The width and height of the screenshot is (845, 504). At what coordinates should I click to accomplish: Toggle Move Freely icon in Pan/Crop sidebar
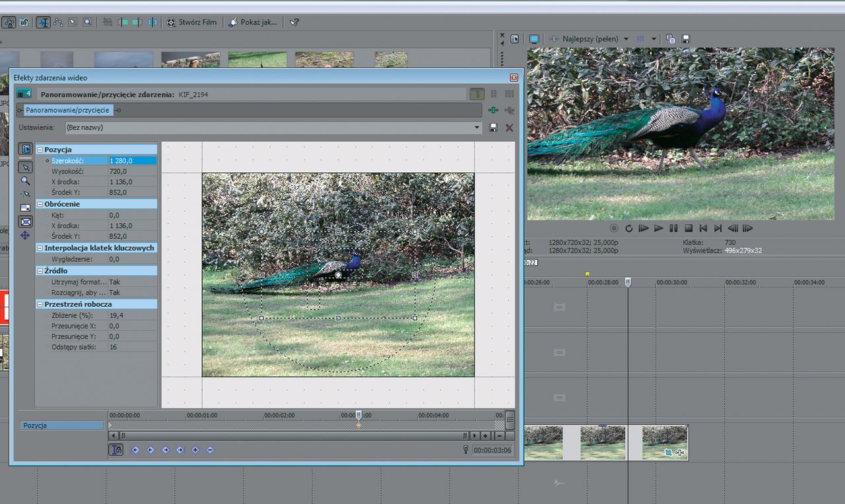25,236
